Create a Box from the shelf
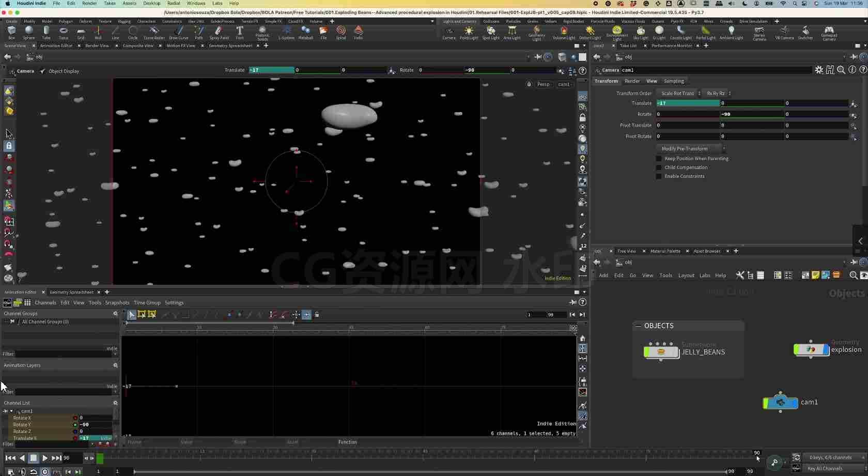Viewport: 868px width, 476px height. [x=11, y=33]
